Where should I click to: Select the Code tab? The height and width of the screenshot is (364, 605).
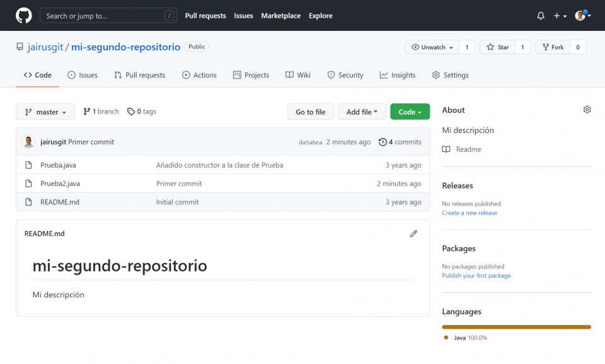tap(37, 75)
